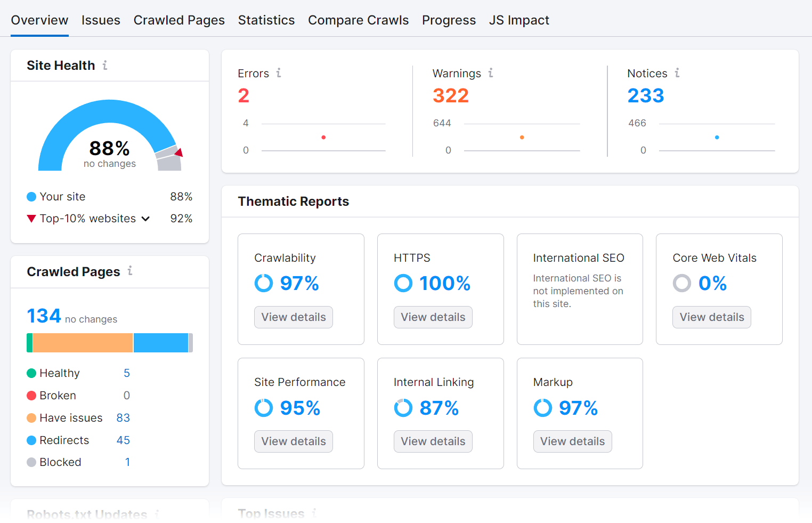Open the Top Issues info icon
The image size is (812, 523).
(314, 513)
